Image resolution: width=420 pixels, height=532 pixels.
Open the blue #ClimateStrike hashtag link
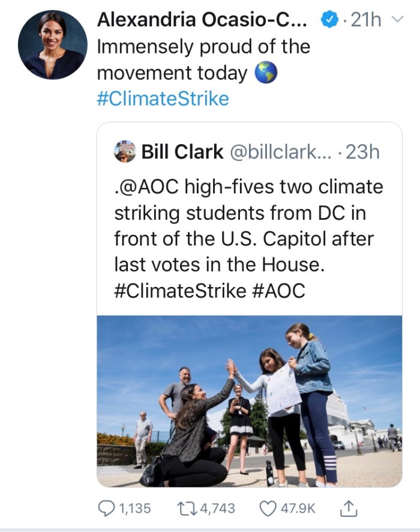pyautogui.click(x=163, y=98)
